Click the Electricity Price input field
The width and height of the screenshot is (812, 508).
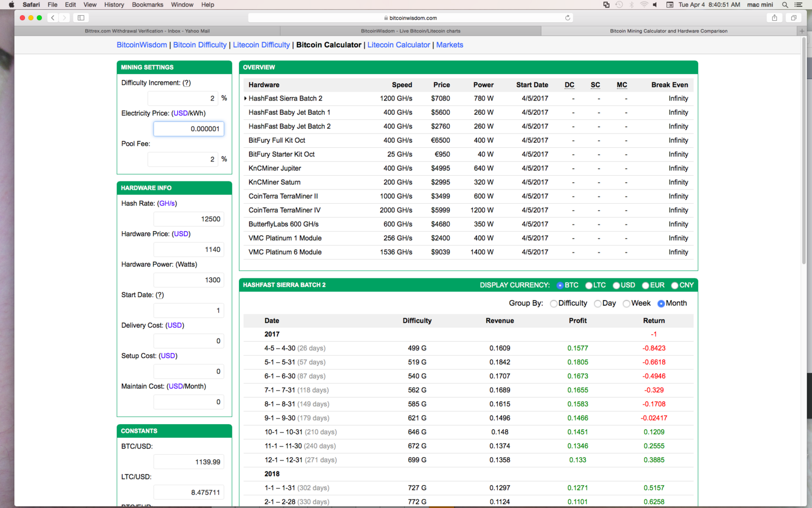point(189,129)
